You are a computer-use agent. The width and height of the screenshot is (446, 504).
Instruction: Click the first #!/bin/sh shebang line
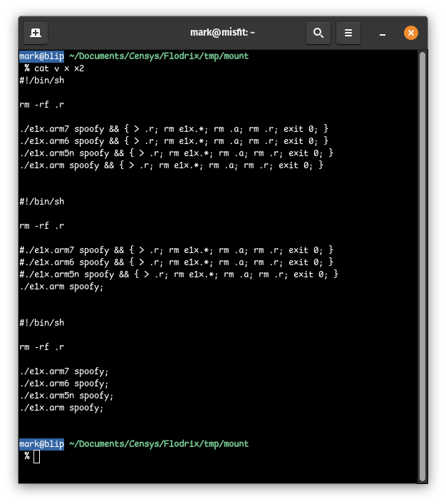tap(41, 80)
